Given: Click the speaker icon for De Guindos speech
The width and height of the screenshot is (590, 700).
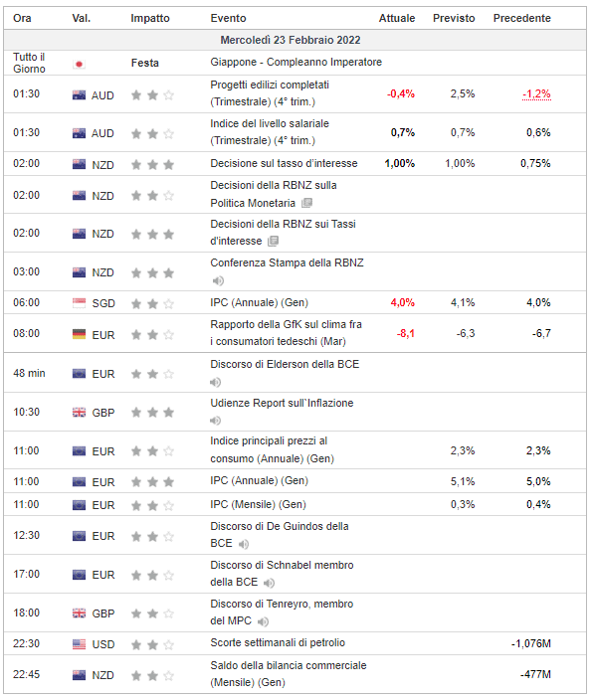Looking at the screenshot, I should tap(244, 544).
